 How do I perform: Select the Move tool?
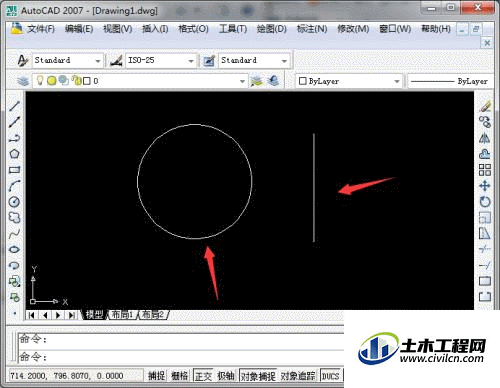click(485, 186)
